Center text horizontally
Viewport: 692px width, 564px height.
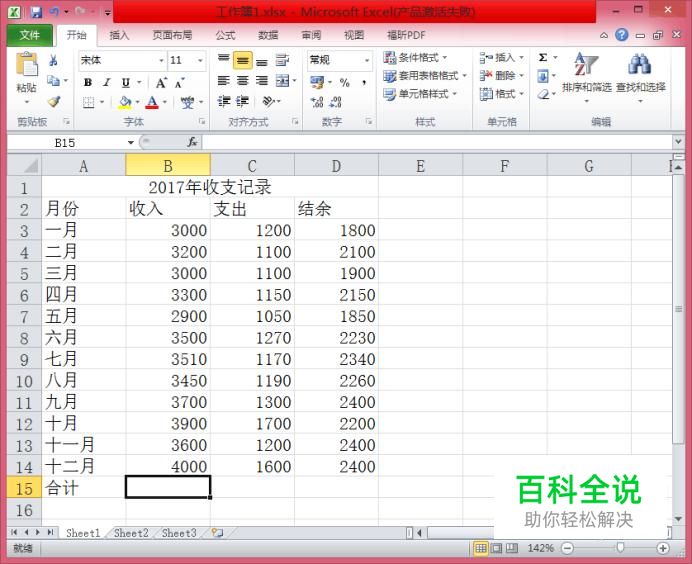pyautogui.click(x=243, y=81)
